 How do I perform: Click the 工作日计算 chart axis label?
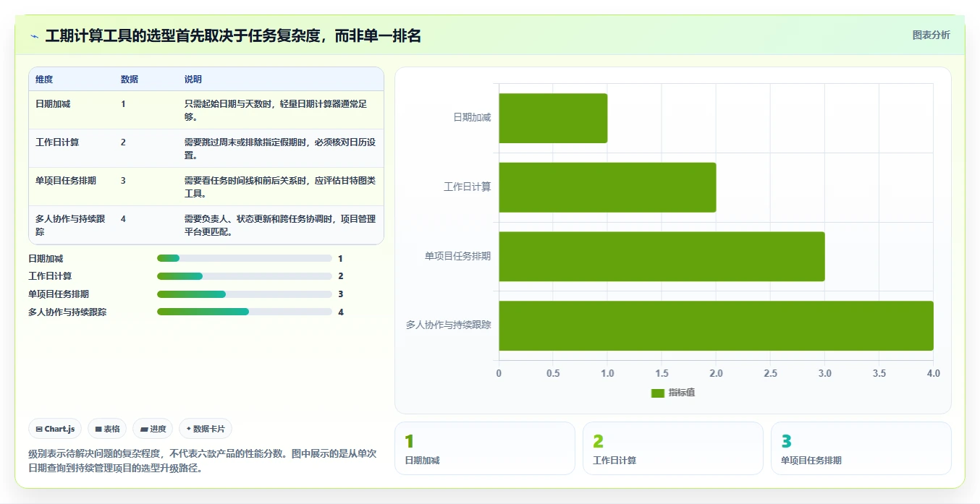pyautogui.click(x=468, y=187)
